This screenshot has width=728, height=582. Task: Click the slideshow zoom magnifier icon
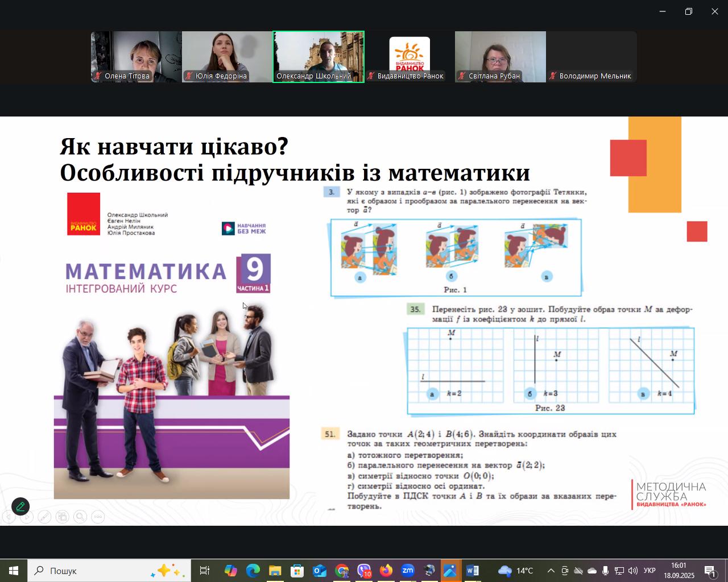coord(80,517)
